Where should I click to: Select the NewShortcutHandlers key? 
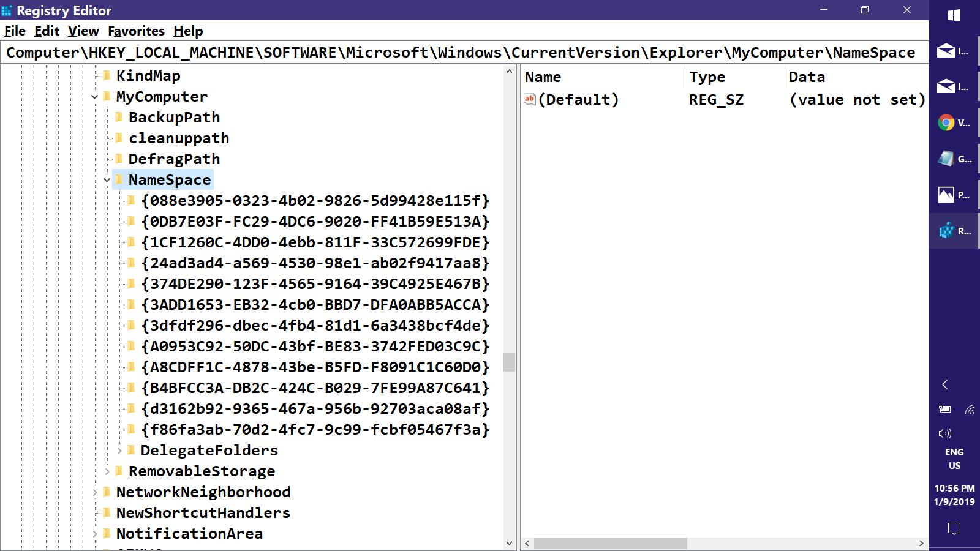pyautogui.click(x=203, y=513)
